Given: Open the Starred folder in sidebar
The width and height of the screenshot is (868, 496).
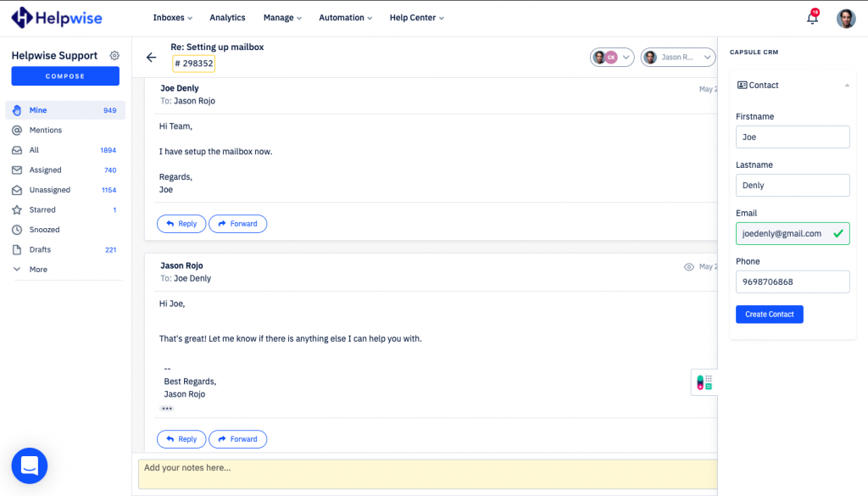Looking at the screenshot, I should 42,209.
